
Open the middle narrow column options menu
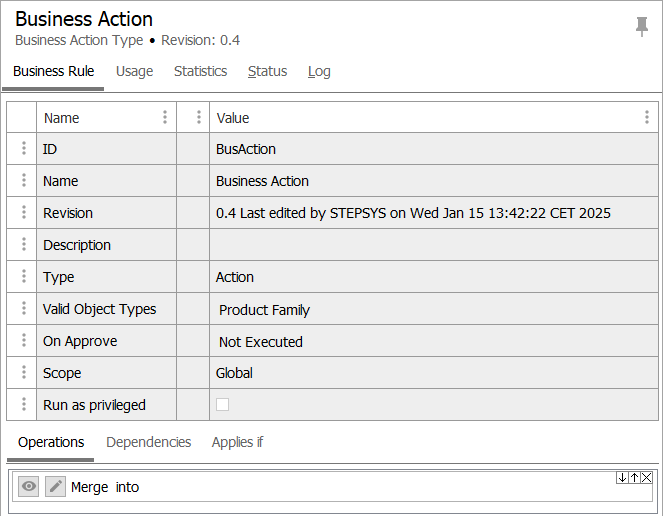pyautogui.click(x=199, y=117)
